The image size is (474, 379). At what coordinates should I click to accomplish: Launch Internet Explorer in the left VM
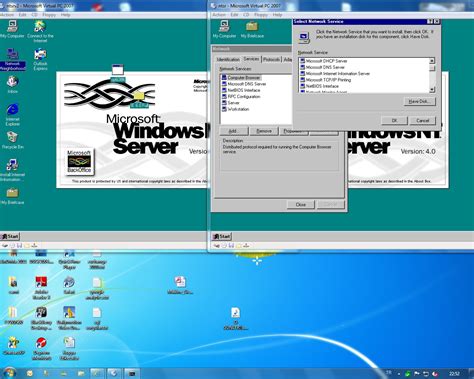tap(13, 114)
